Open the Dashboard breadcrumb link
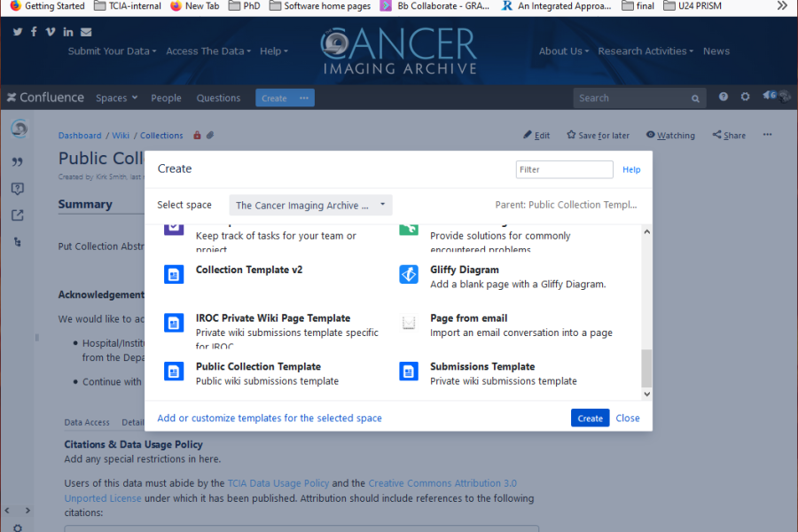The width and height of the screenshot is (798, 532). coord(80,136)
